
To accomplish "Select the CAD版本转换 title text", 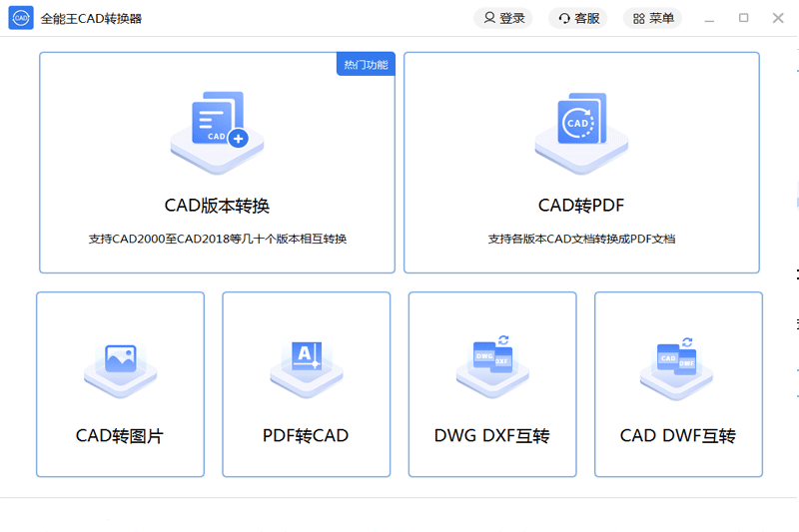I will click(x=217, y=206).
